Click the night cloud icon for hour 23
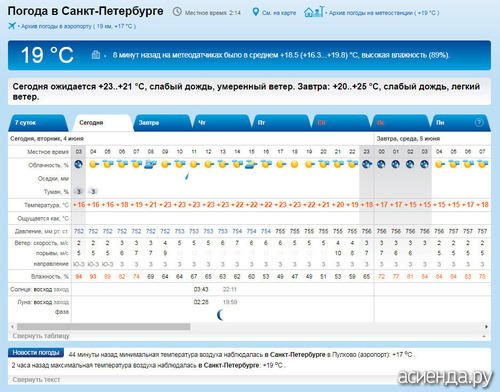This screenshot has width=500, height=392. coord(367,164)
